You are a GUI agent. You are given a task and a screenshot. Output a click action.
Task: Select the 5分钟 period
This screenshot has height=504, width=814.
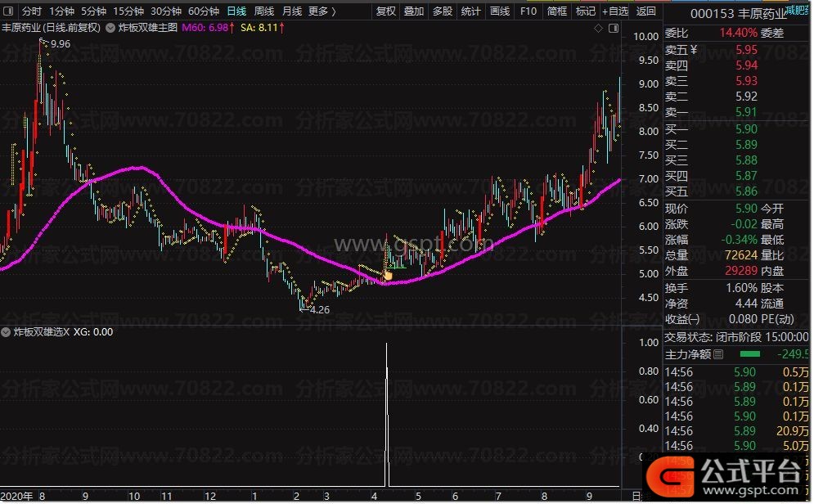93,11
